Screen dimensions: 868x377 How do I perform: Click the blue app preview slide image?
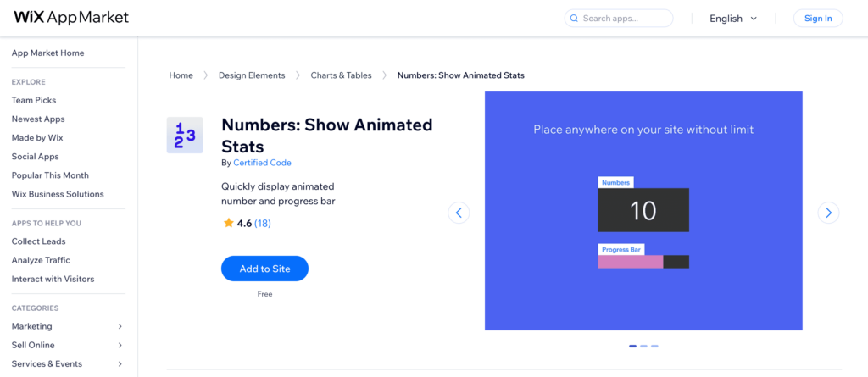pyautogui.click(x=643, y=211)
